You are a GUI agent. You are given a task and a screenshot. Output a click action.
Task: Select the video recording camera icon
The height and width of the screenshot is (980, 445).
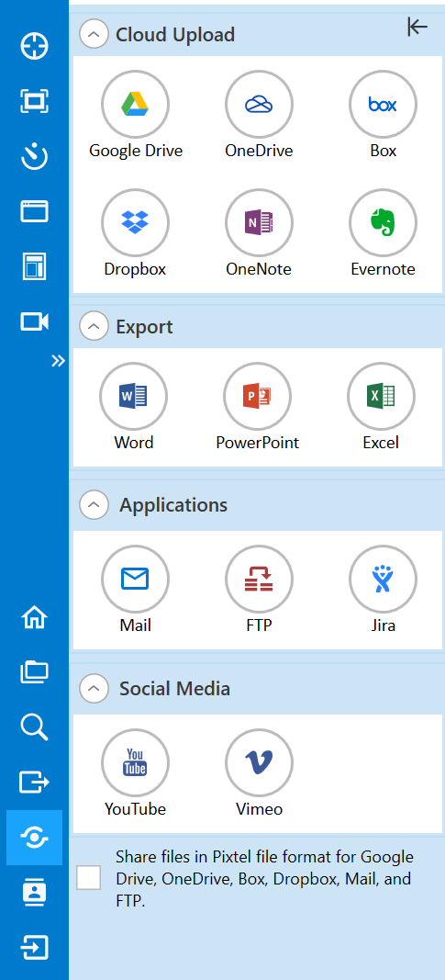(x=34, y=321)
